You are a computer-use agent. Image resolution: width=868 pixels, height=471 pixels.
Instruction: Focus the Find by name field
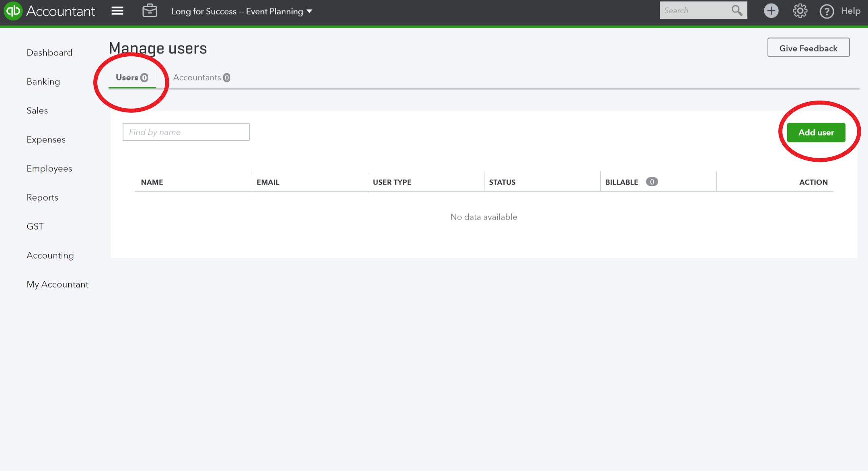(186, 132)
